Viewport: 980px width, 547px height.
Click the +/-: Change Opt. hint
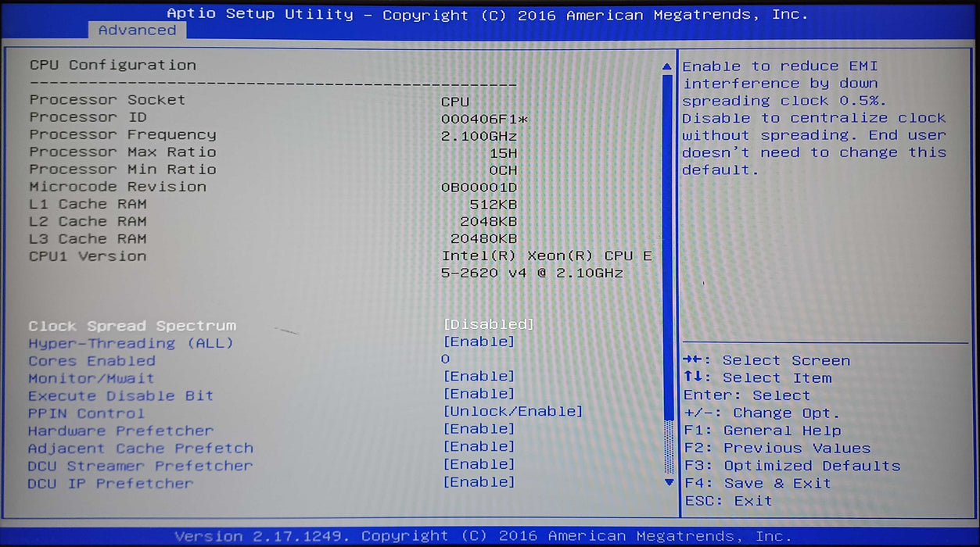pyautogui.click(x=762, y=413)
